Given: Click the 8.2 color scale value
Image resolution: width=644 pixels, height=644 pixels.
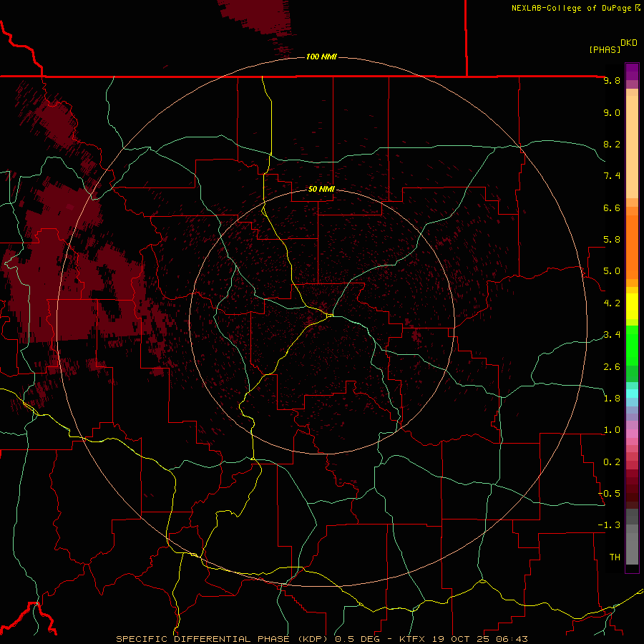Looking at the screenshot, I should tap(612, 144).
